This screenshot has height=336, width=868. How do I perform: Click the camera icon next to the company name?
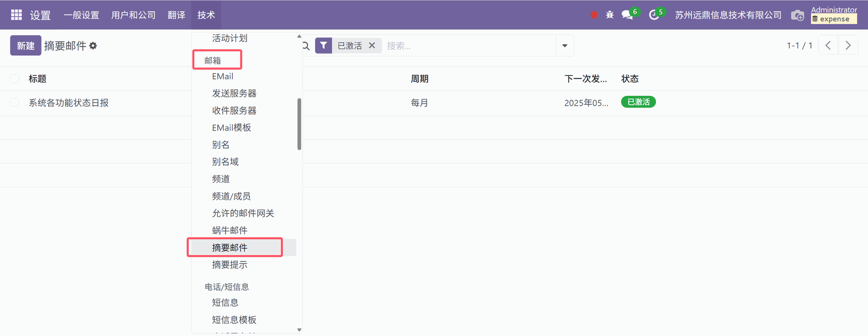click(x=797, y=15)
